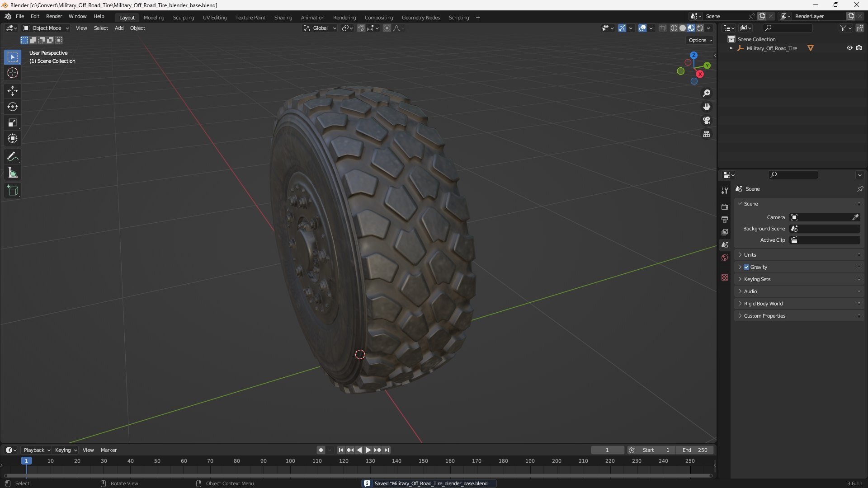Open the File menu
This screenshot has width=868, height=488.
pyautogui.click(x=20, y=16)
